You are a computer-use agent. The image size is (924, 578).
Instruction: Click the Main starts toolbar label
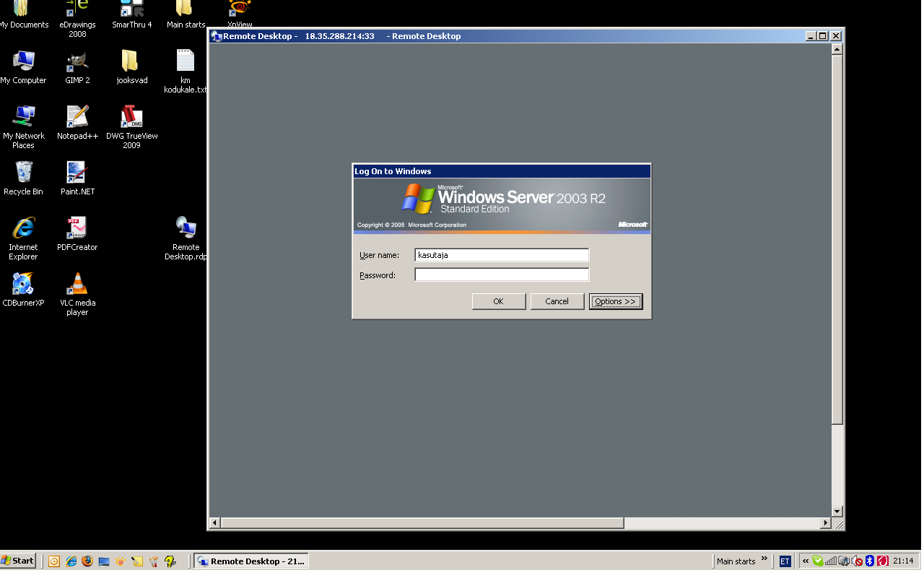(x=736, y=561)
